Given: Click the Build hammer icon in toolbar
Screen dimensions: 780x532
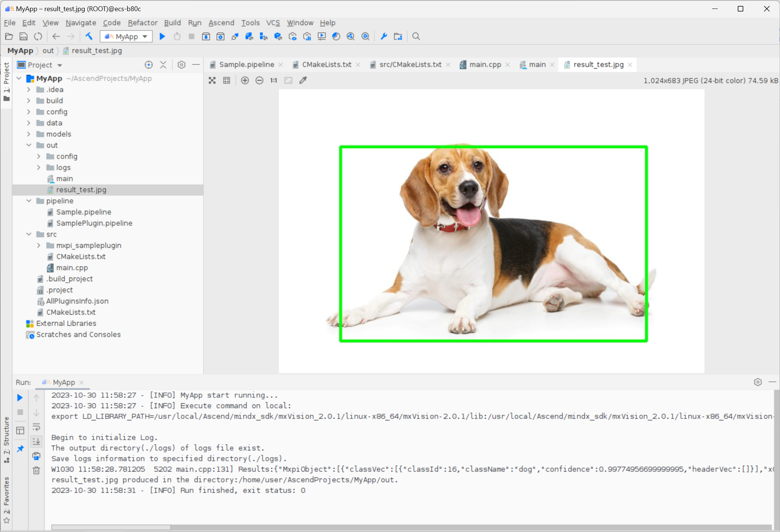Looking at the screenshot, I should 89,36.
